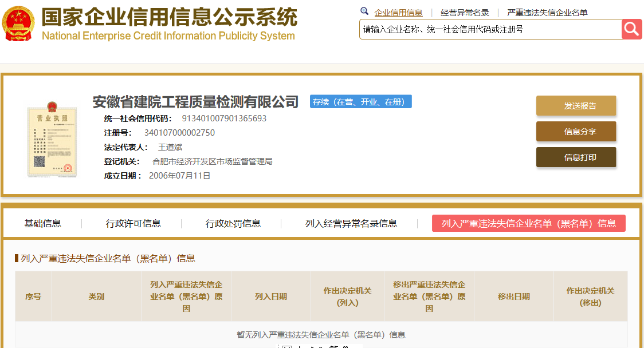Click the company name 安徽省建院工程质量检测有限公司
The image size is (644, 348).
(x=195, y=102)
